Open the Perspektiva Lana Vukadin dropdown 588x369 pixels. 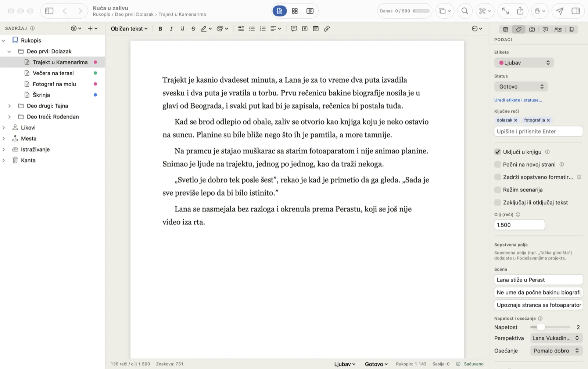pos(556,338)
